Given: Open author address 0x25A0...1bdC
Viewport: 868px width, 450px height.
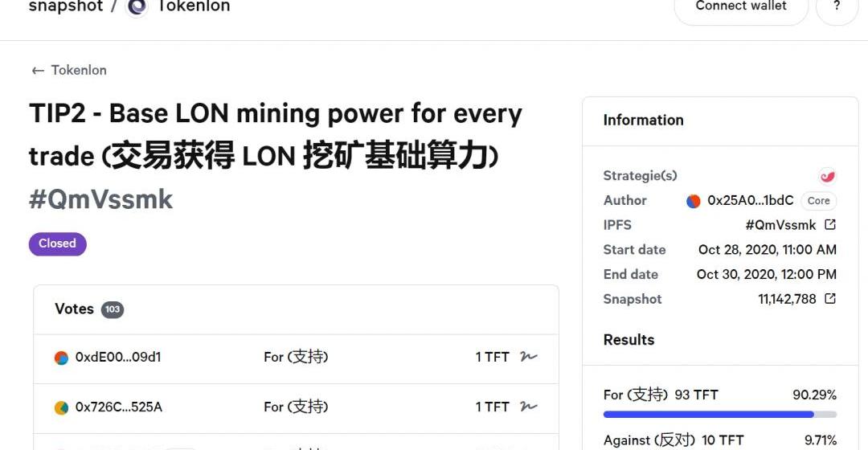Looking at the screenshot, I should pos(750,201).
